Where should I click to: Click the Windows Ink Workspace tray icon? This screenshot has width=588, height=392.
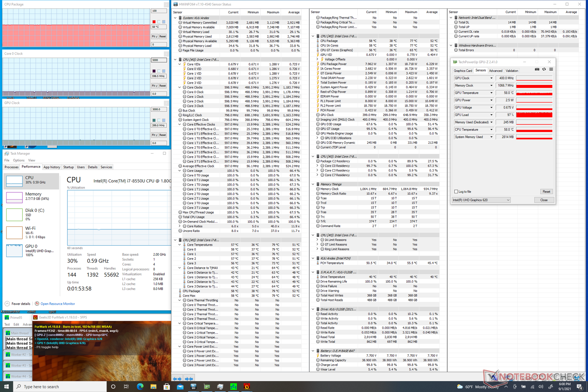pyautogui.click(x=550, y=387)
